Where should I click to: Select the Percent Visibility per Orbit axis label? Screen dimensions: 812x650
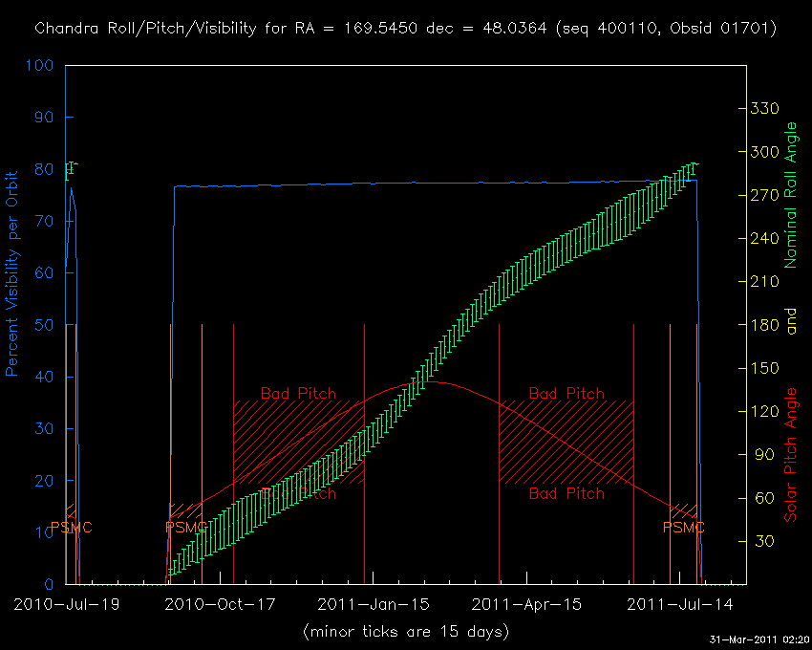coord(13,274)
